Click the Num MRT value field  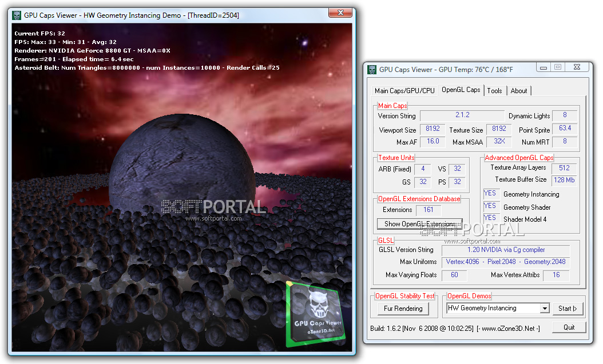pyautogui.click(x=565, y=142)
